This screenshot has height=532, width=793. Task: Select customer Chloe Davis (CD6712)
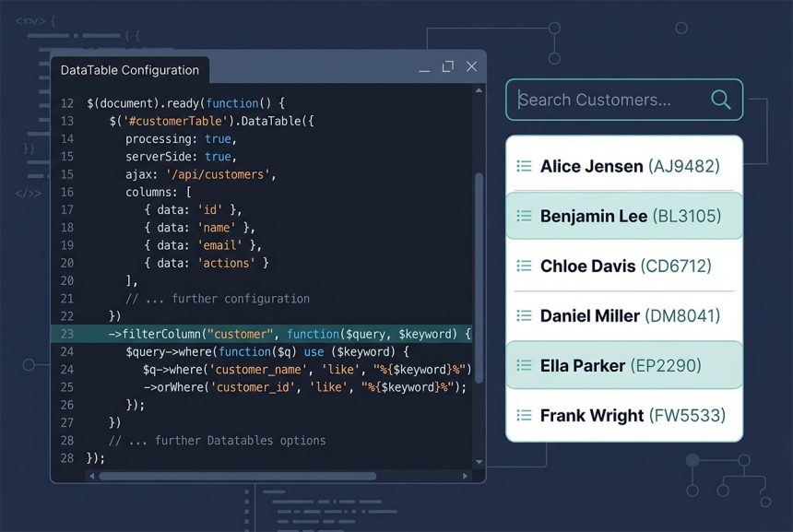tap(624, 266)
